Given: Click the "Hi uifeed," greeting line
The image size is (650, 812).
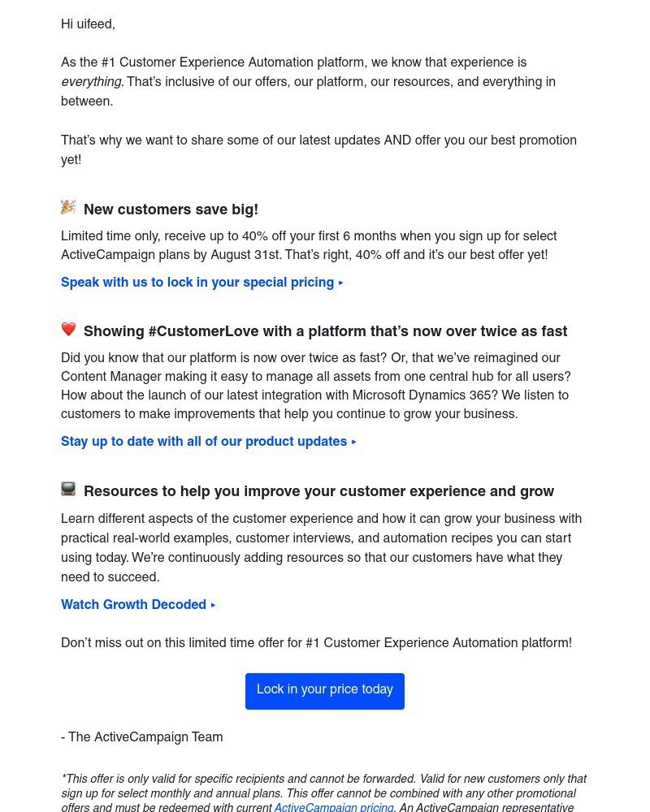Looking at the screenshot, I should [88, 25].
